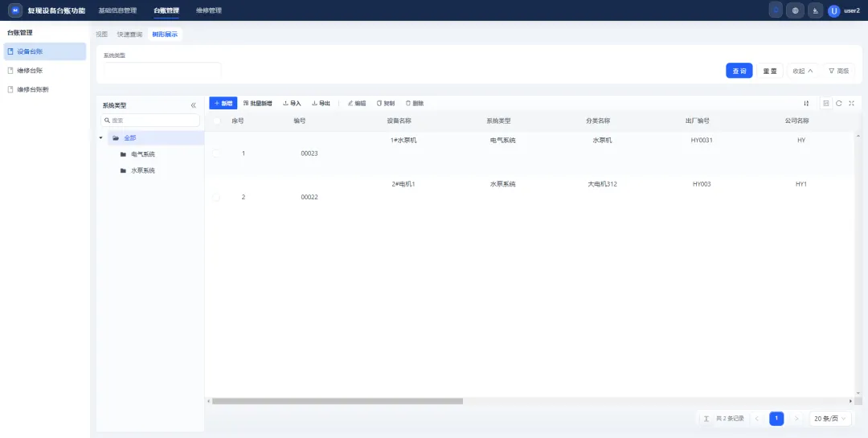Click the magnifier icon in tree search box
Viewport: 868px width, 438px height.
point(108,121)
